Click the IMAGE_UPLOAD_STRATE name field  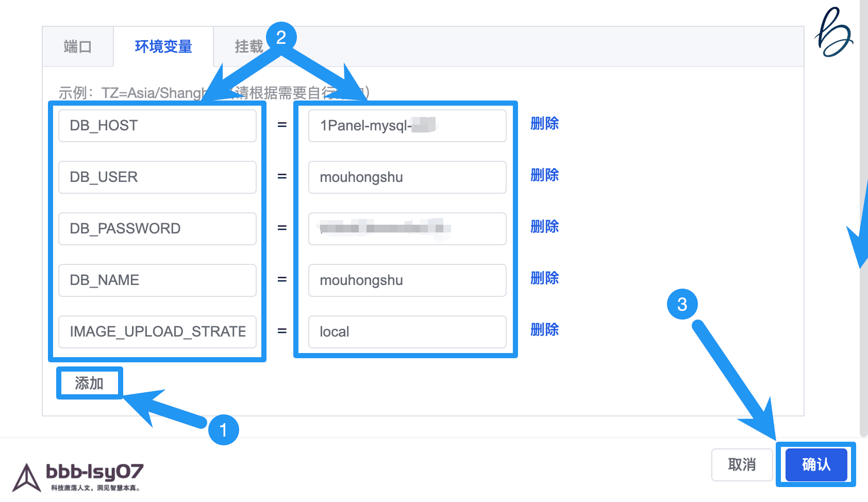[x=157, y=332]
